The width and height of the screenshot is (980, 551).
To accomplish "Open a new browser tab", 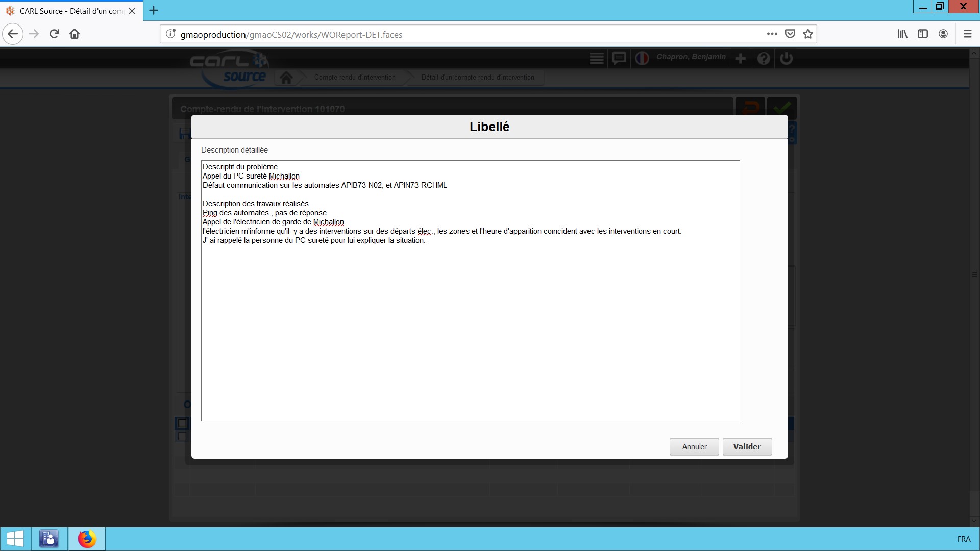I will coord(154,10).
